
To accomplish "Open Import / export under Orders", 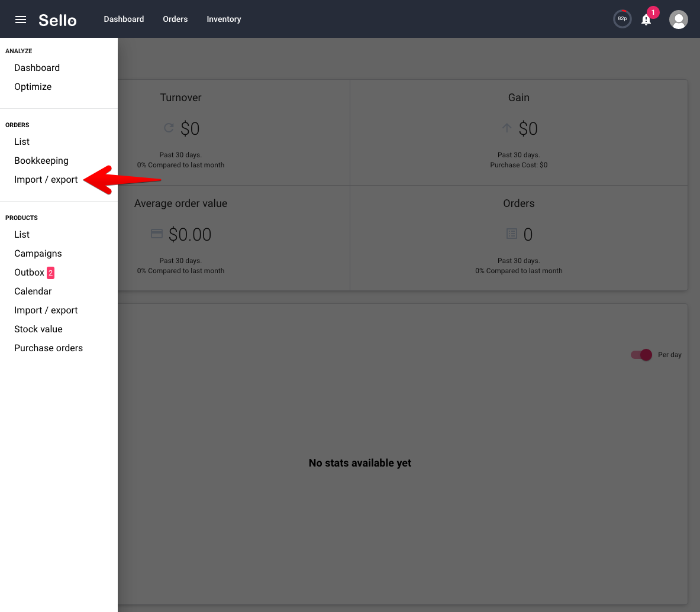I will point(46,179).
